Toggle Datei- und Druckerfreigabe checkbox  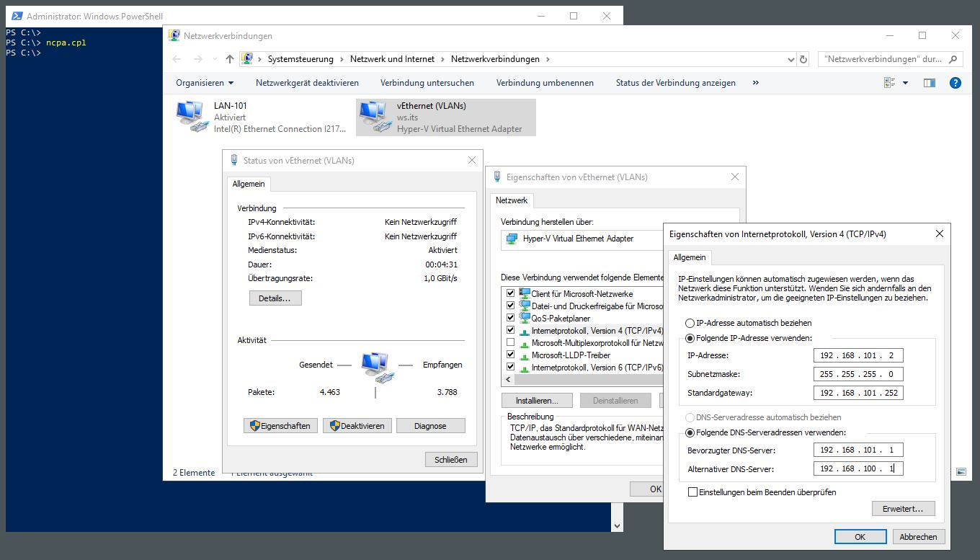pos(511,306)
